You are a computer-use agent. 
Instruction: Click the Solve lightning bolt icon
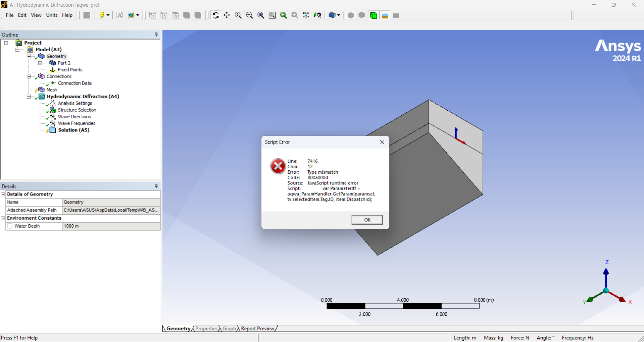pyautogui.click(x=102, y=15)
